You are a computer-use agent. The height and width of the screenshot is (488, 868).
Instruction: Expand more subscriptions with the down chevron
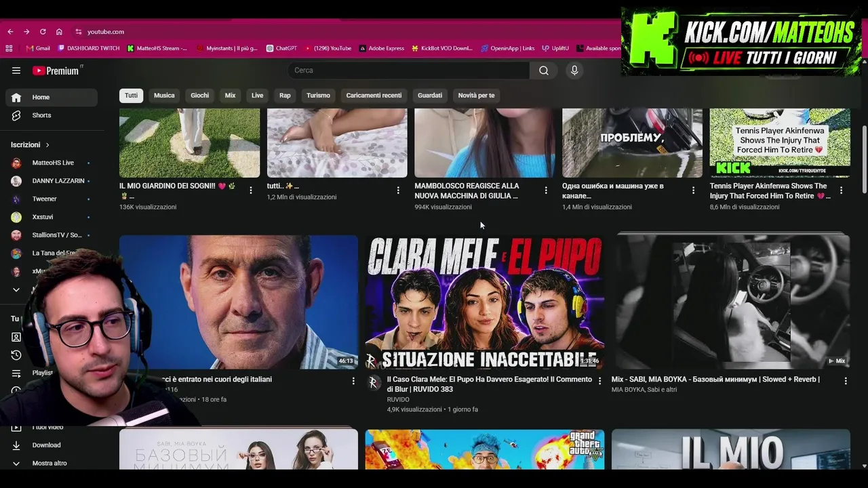coord(16,290)
